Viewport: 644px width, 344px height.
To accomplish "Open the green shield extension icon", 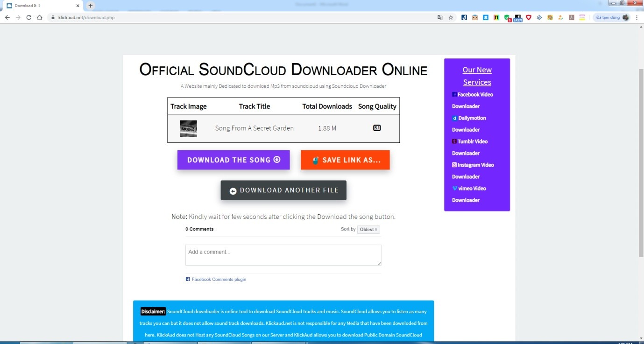I will click(507, 18).
